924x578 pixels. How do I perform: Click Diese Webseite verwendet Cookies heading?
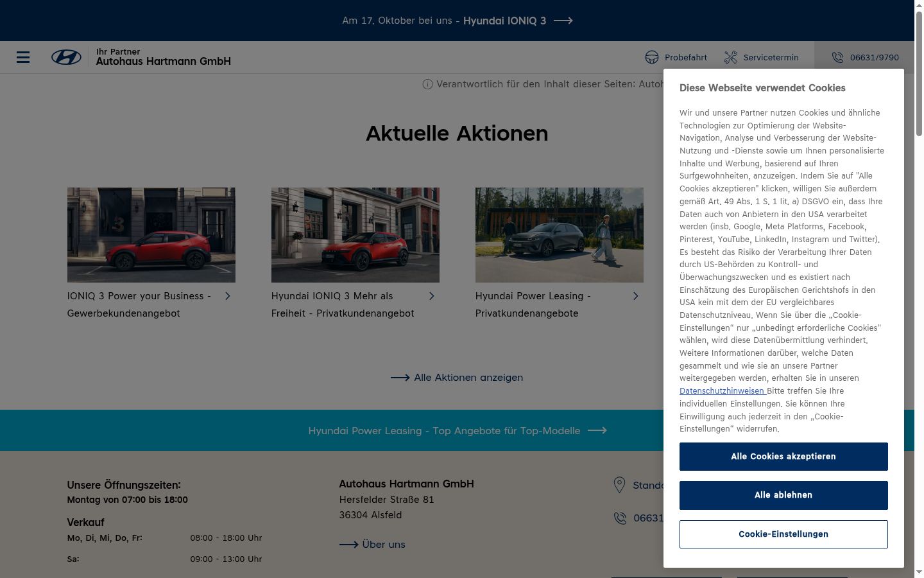coord(762,88)
